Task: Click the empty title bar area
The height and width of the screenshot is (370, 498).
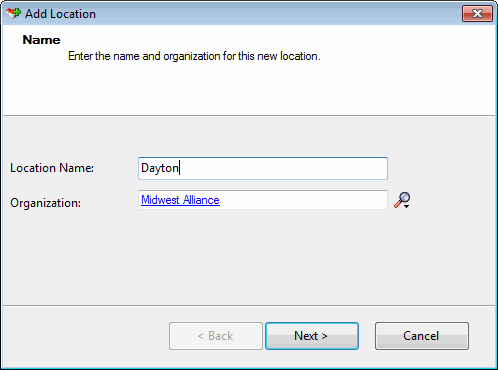Action: point(277,14)
